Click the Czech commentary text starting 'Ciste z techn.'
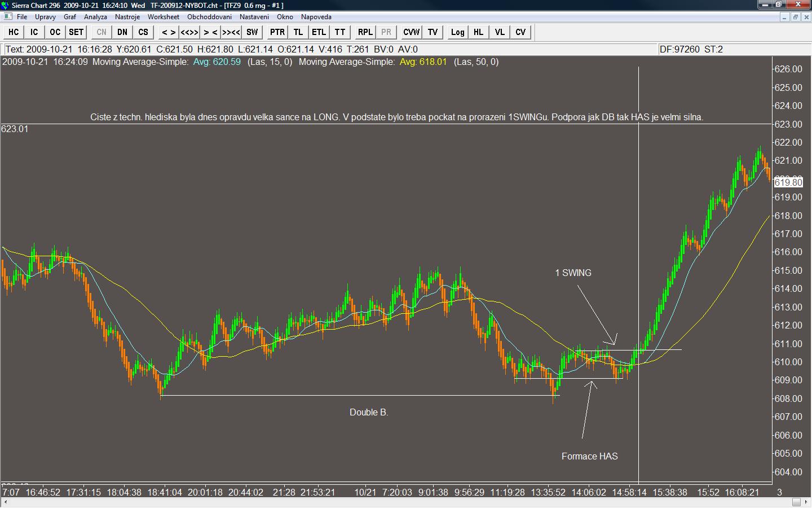Image resolution: width=812 pixels, height=508 pixels. coord(397,117)
